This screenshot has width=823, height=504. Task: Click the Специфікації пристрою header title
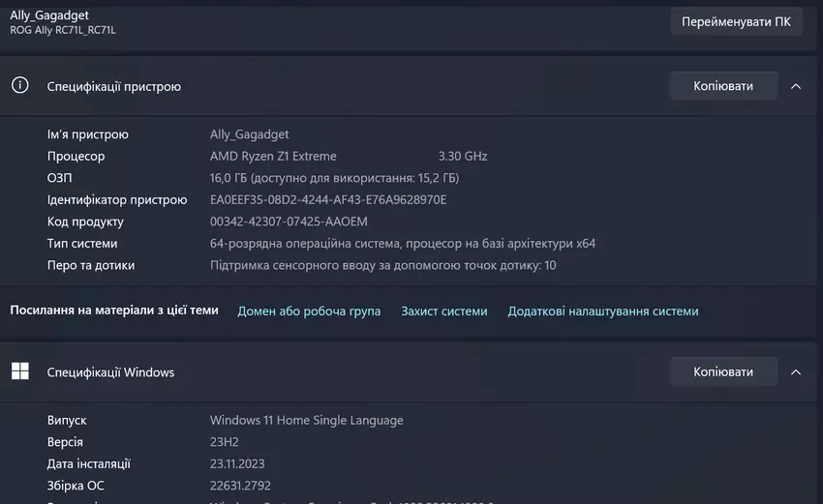tap(114, 86)
